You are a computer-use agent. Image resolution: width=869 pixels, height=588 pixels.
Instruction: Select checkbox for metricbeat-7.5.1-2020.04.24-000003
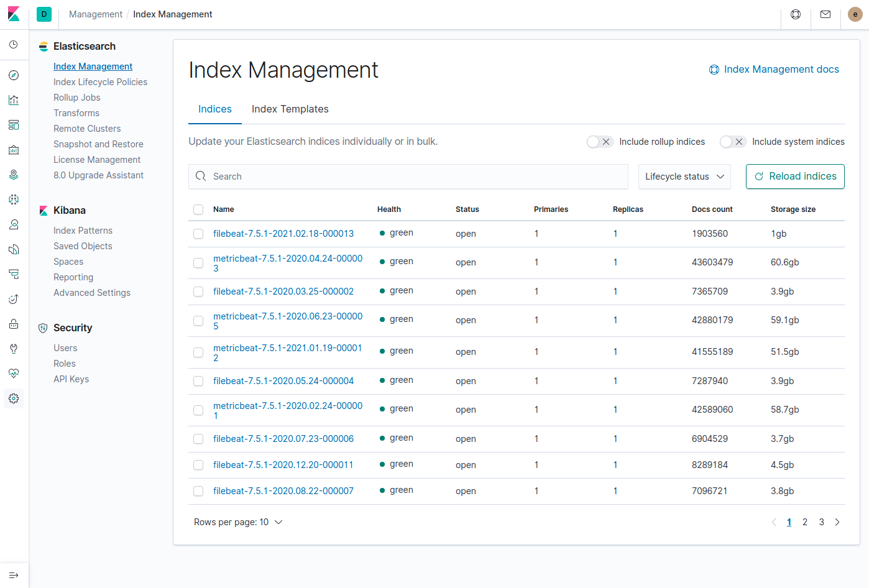point(198,263)
